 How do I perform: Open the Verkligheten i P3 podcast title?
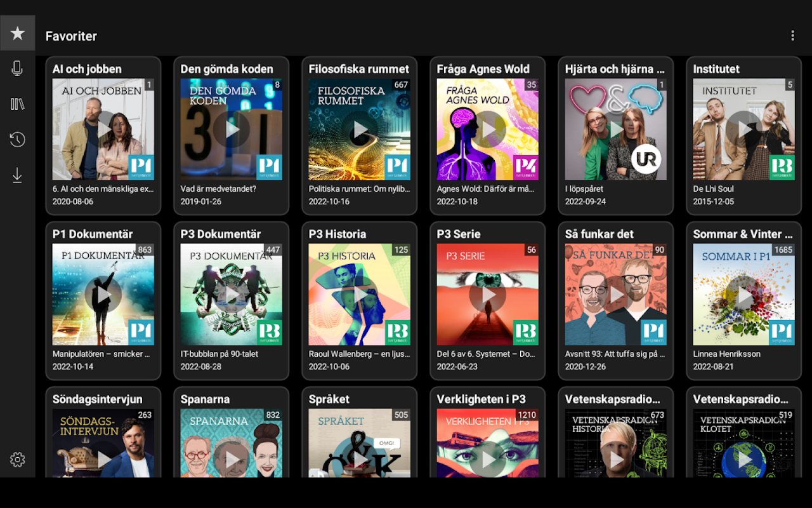click(481, 399)
